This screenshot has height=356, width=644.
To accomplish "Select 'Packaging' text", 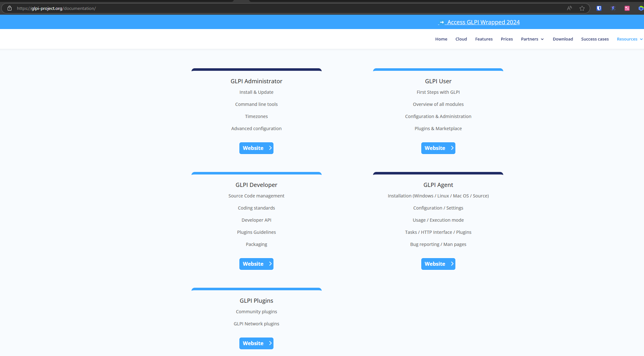I will [256, 244].
